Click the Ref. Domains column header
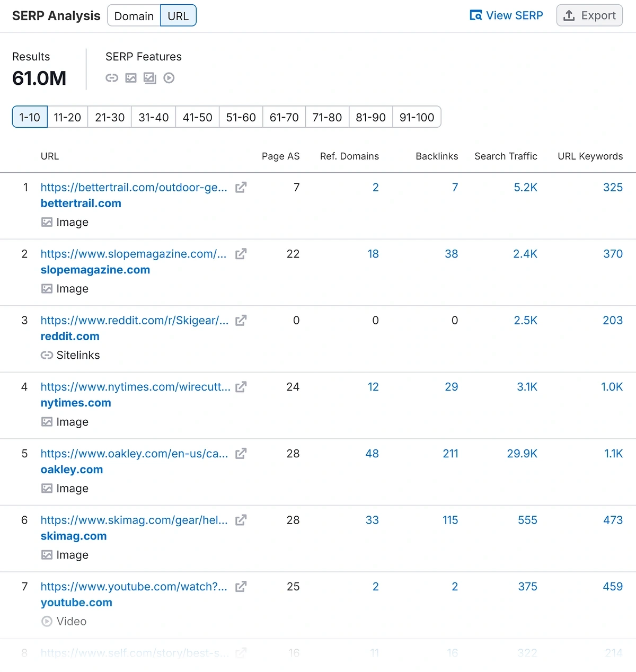Image resolution: width=636 pixels, height=672 pixels. 349,156
